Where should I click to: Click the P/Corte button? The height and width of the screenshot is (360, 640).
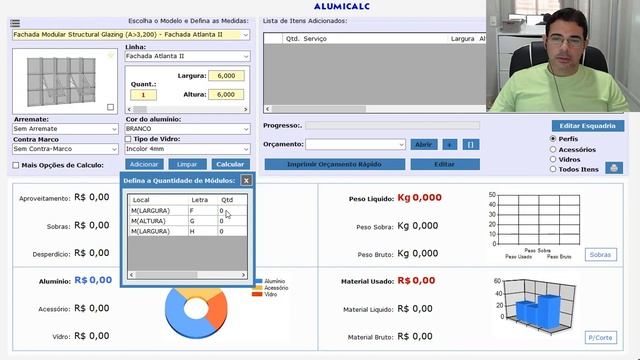click(x=600, y=338)
